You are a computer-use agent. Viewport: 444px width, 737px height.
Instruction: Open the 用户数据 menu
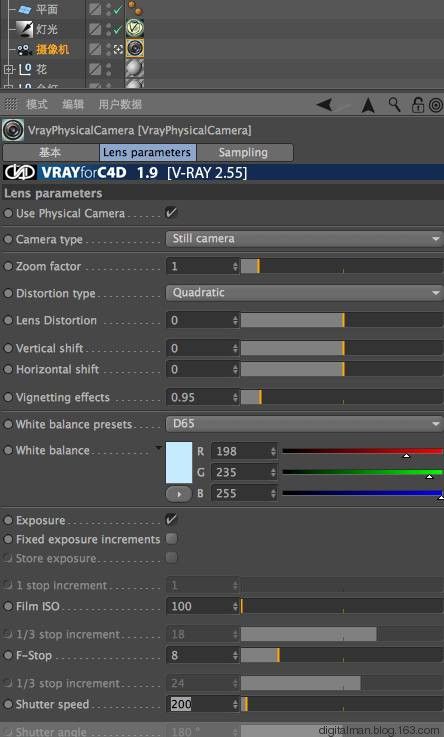[120, 104]
